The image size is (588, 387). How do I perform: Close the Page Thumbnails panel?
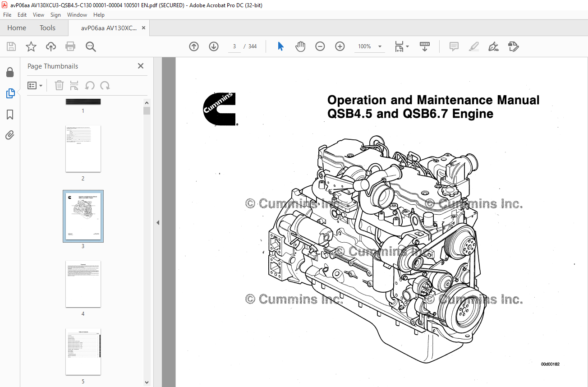pos(141,66)
